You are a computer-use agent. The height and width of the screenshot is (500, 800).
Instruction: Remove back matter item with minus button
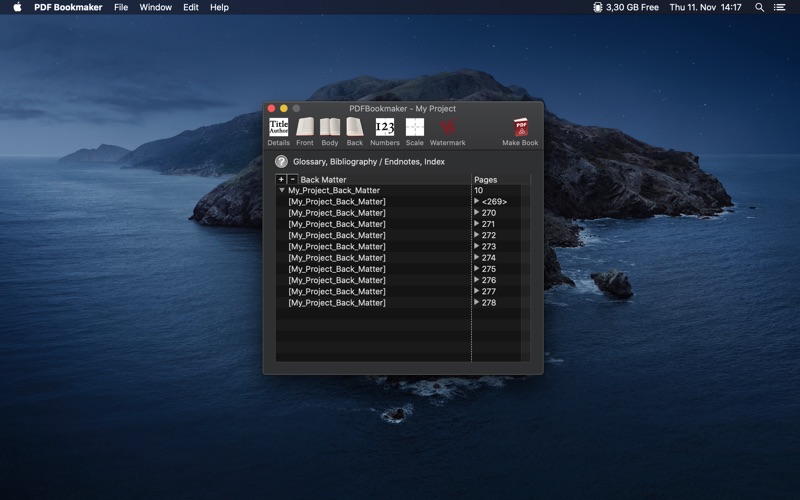(292, 179)
